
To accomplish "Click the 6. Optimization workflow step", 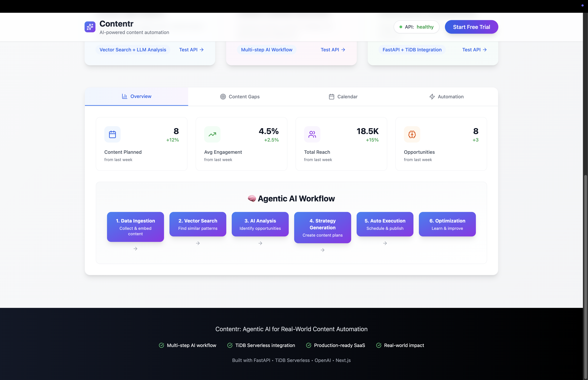I will (x=447, y=224).
